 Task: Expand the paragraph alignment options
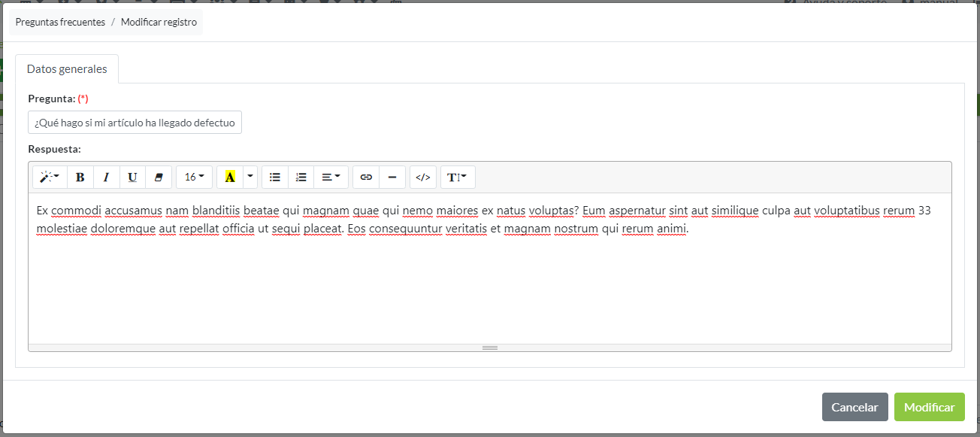331,177
